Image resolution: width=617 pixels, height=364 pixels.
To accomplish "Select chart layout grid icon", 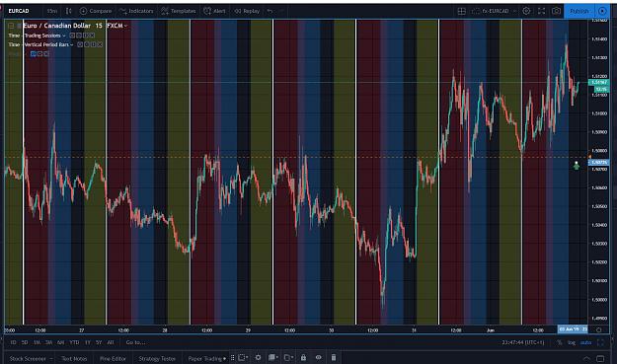I will tap(462, 11).
